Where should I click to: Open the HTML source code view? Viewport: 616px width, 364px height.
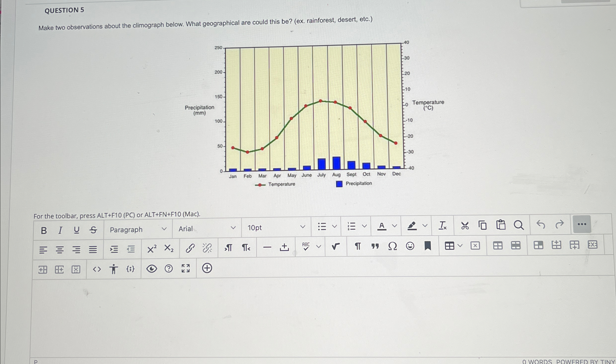click(x=97, y=269)
